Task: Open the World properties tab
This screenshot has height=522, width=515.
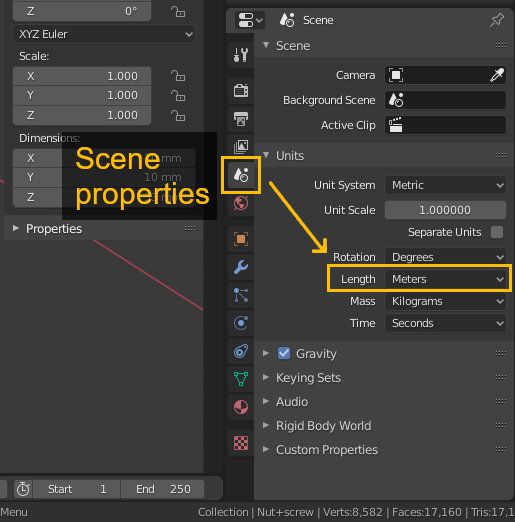Action: (241, 203)
